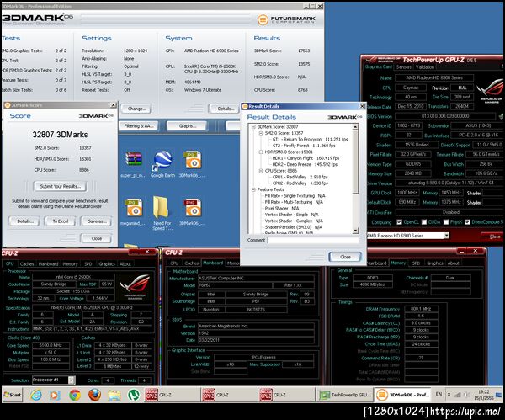
Task: Open About tab in CPU-Z memory window
Action: tap(453, 263)
